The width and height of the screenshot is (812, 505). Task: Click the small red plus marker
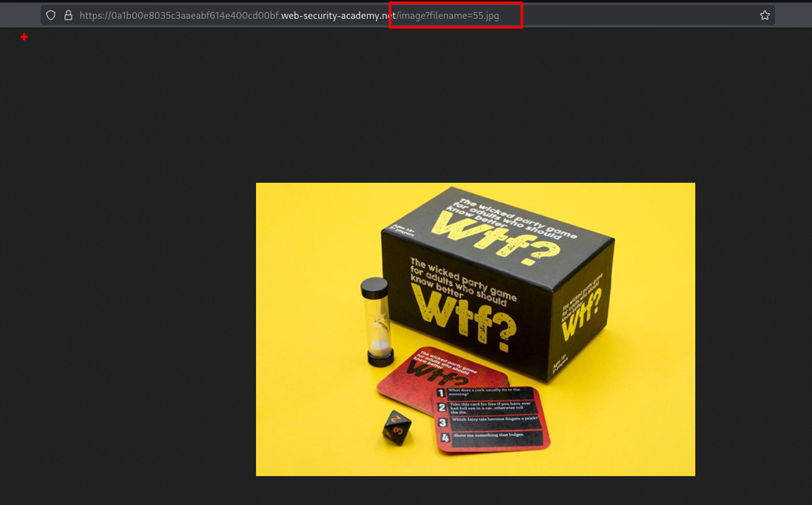pyautogui.click(x=24, y=38)
